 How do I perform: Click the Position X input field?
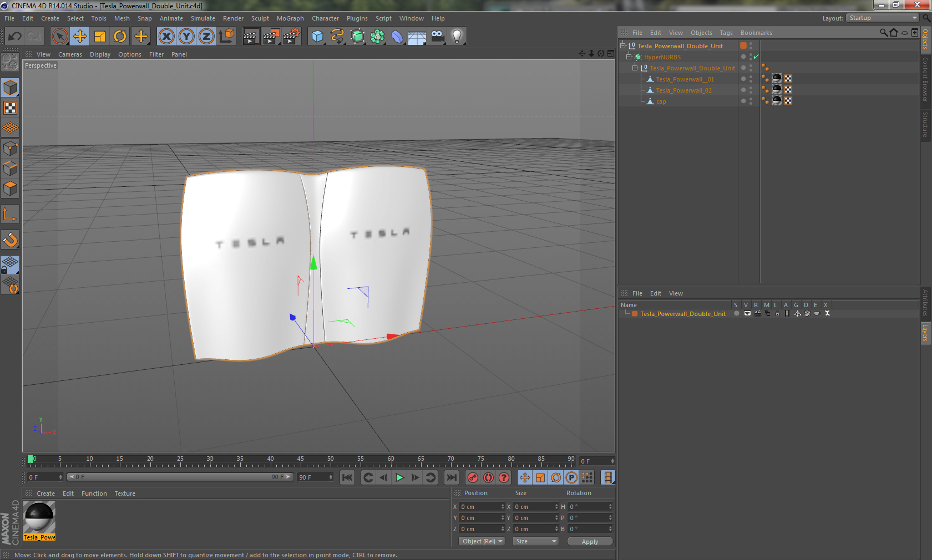pyautogui.click(x=482, y=507)
